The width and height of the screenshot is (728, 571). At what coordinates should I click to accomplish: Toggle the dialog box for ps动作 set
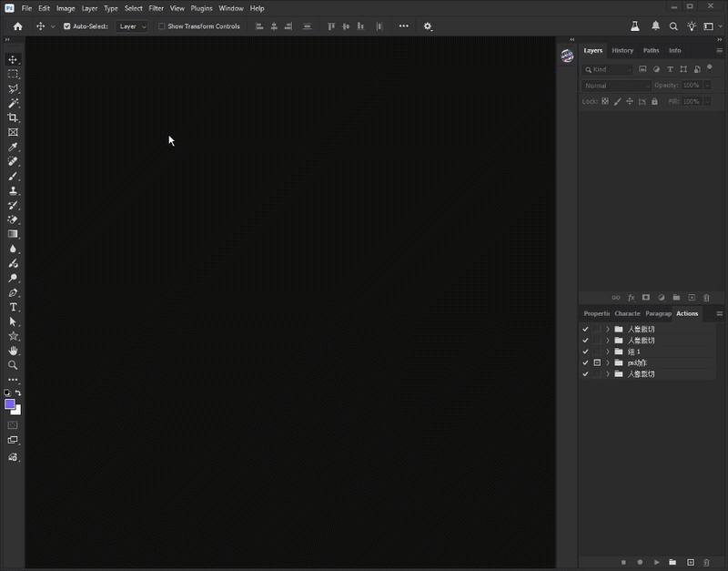coord(597,362)
